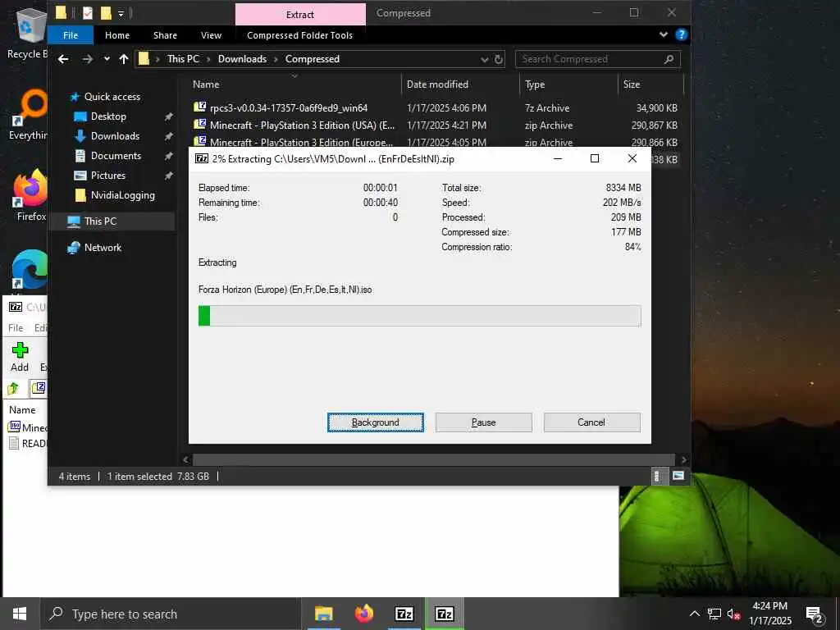The height and width of the screenshot is (630, 840).
Task: Sort files by Size column
Action: pos(651,84)
